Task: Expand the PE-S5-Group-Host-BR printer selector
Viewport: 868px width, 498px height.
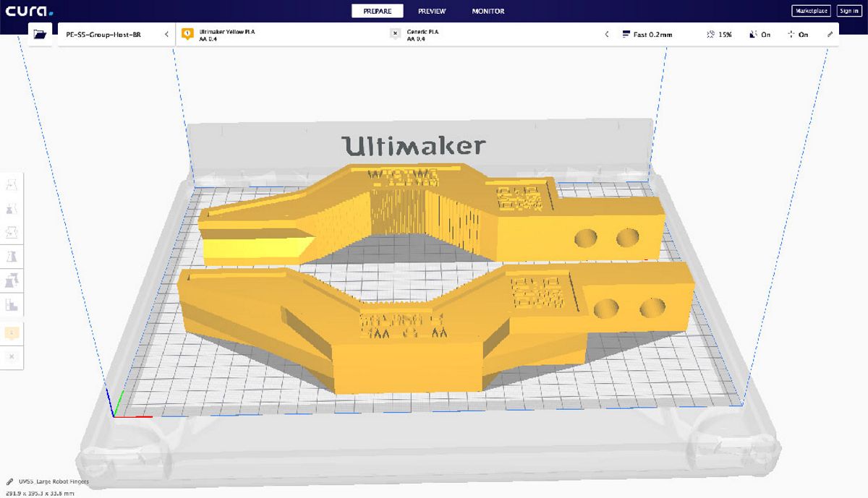Action: tap(116, 35)
